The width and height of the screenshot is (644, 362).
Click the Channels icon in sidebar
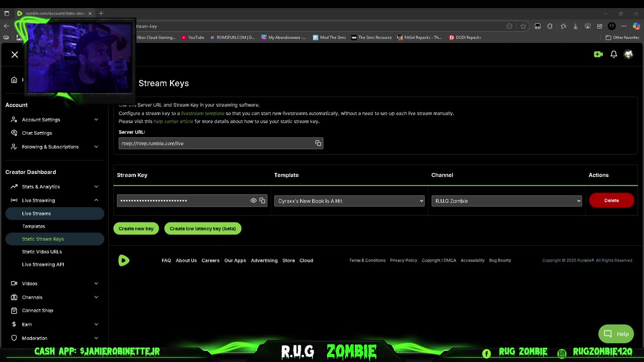tap(14, 297)
